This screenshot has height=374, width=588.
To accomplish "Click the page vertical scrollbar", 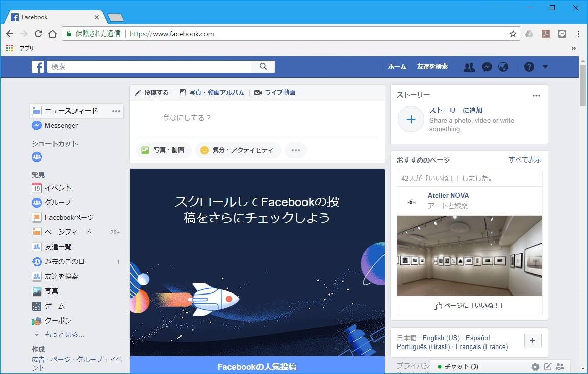I will click(x=583, y=85).
